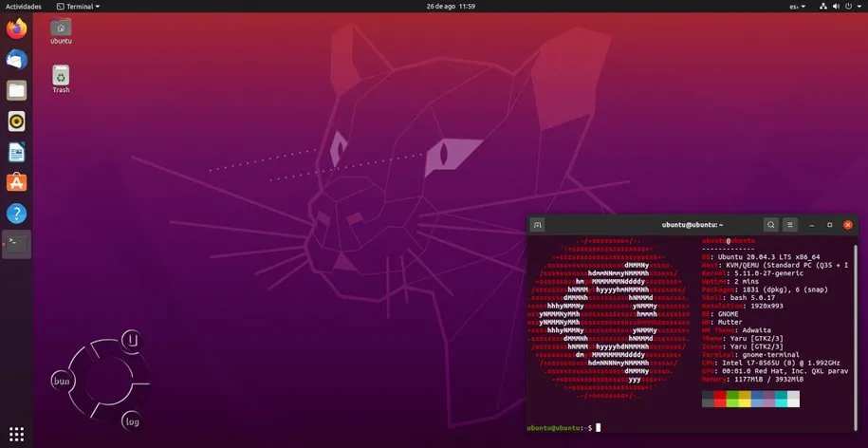Open the terminal hamburger menu
The height and width of the screenshot is (448, 868).
click(790, 225)
